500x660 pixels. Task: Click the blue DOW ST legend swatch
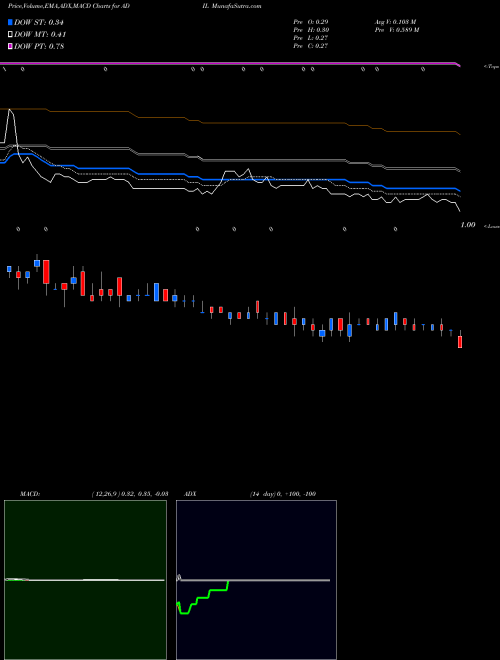click(x=11, y=22)
